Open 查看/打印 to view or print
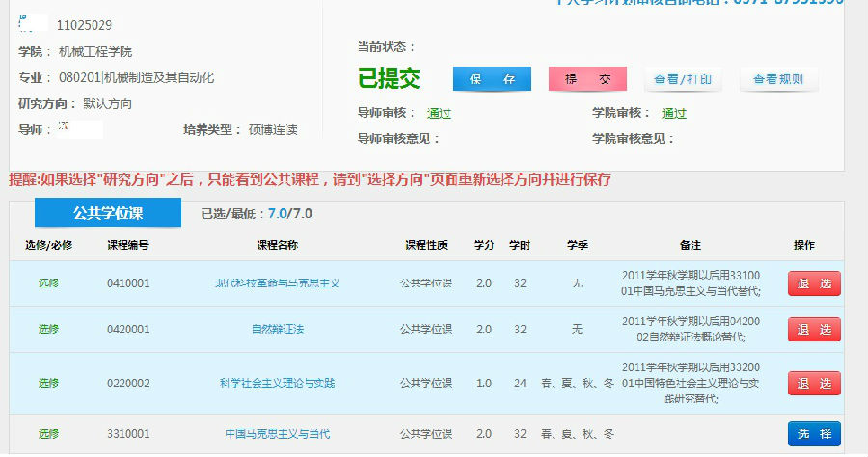868x457 pixels. [x=683, y=79]
